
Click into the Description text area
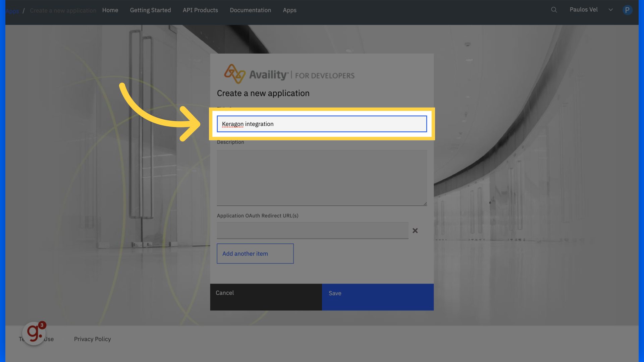point(322,178)
